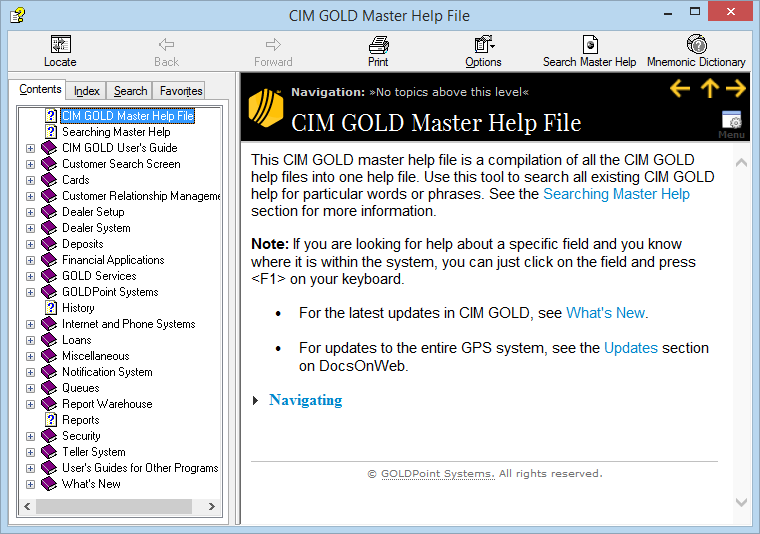760x534 pixels.
Task: Click the purple book icon beside Deposits
Action: point(49,244)
